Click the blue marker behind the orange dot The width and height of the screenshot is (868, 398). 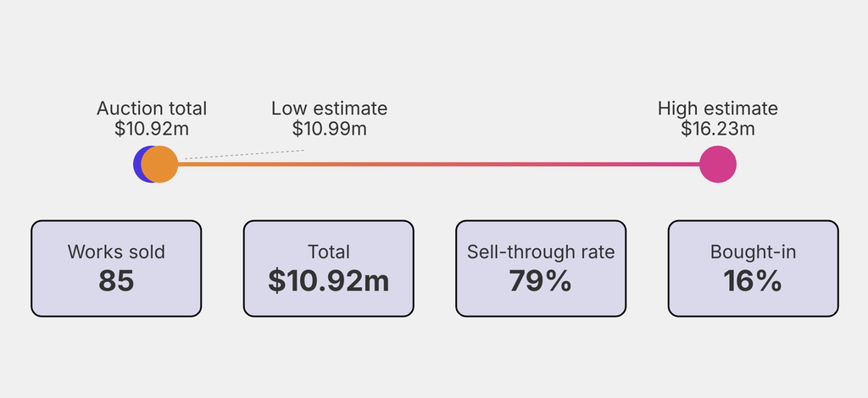137,164
